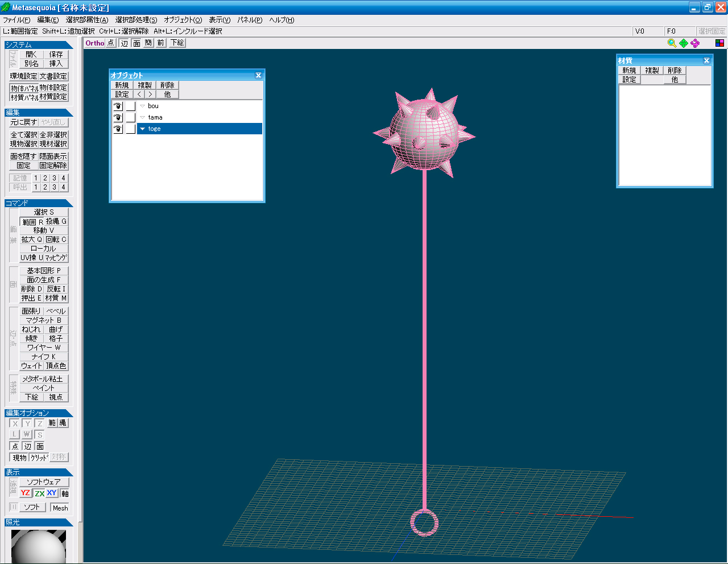Open the ファイル(F) menu

[16, 20]
